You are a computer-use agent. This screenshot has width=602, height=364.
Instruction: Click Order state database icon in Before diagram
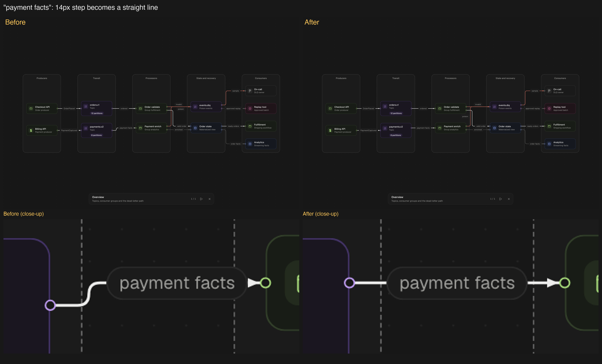click(195, 128)
